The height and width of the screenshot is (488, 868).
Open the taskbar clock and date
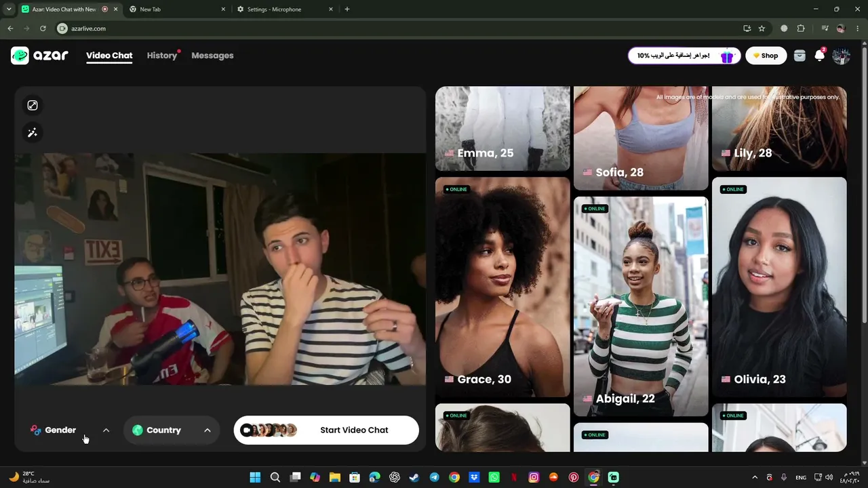point(850,477)
